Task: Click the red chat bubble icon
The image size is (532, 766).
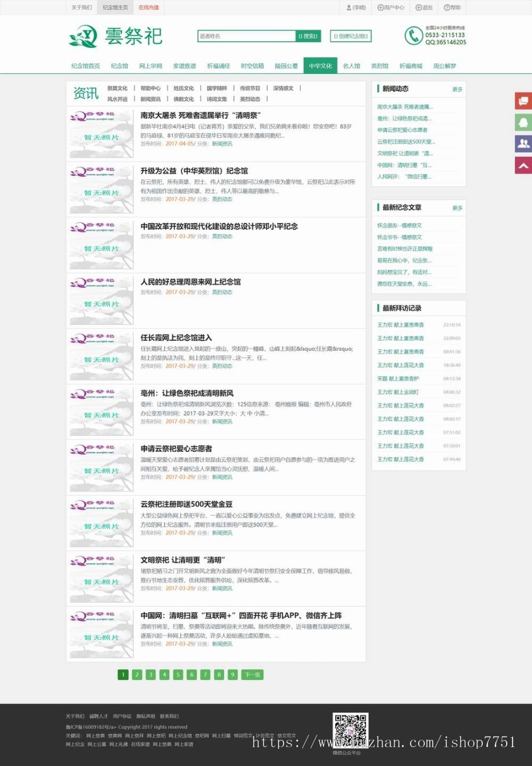Action: 523,101
